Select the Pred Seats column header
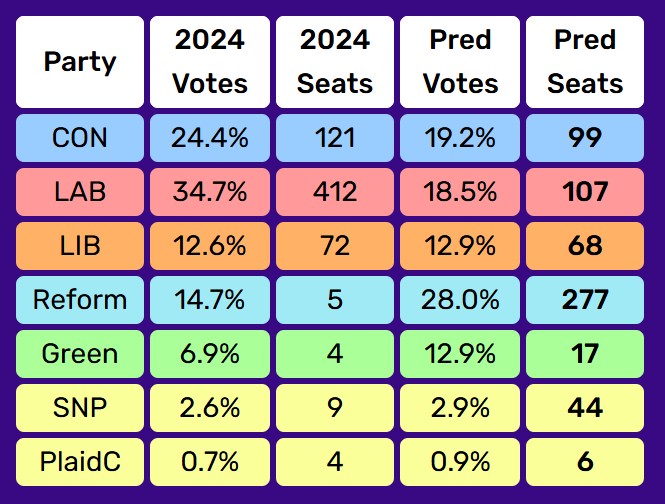The height and width of the screenshot is (504, 665). click(x=585, y=62)
